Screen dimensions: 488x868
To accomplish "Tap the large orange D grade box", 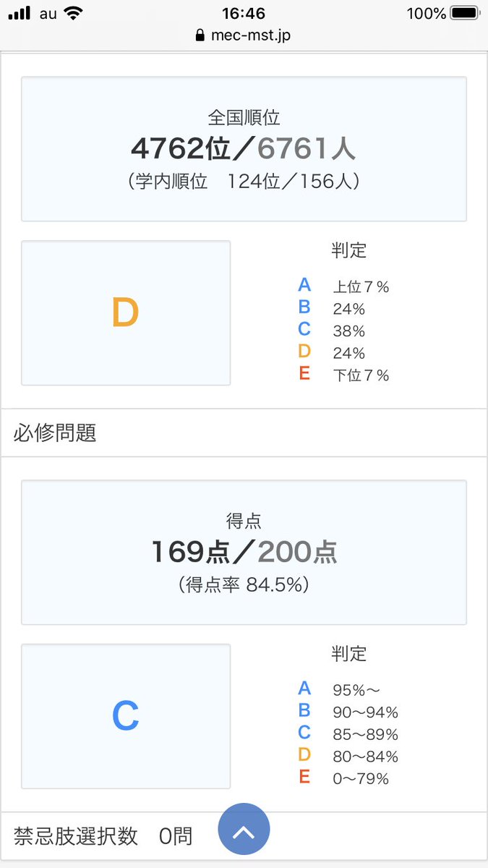I will coord(126,313).
